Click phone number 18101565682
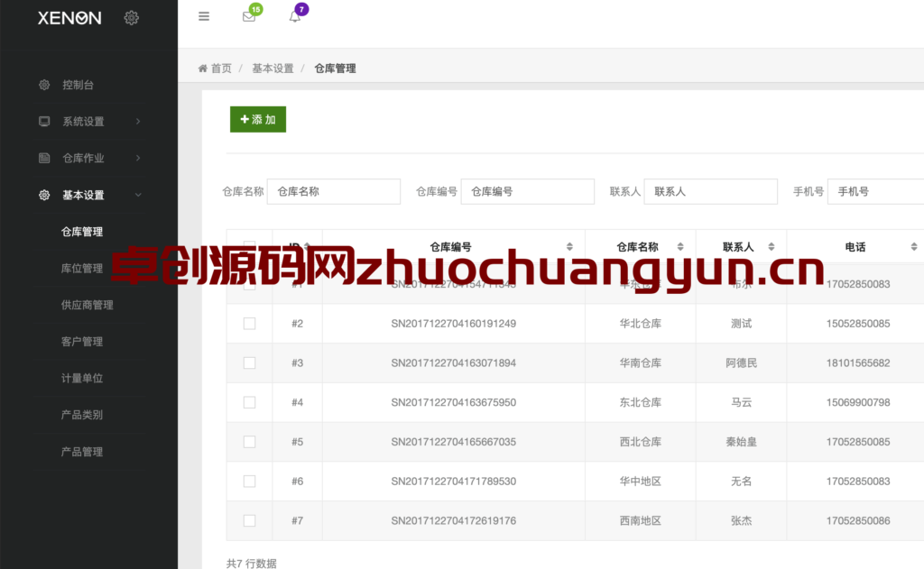The width and height of the screenshot is (924, 569). 858,363
